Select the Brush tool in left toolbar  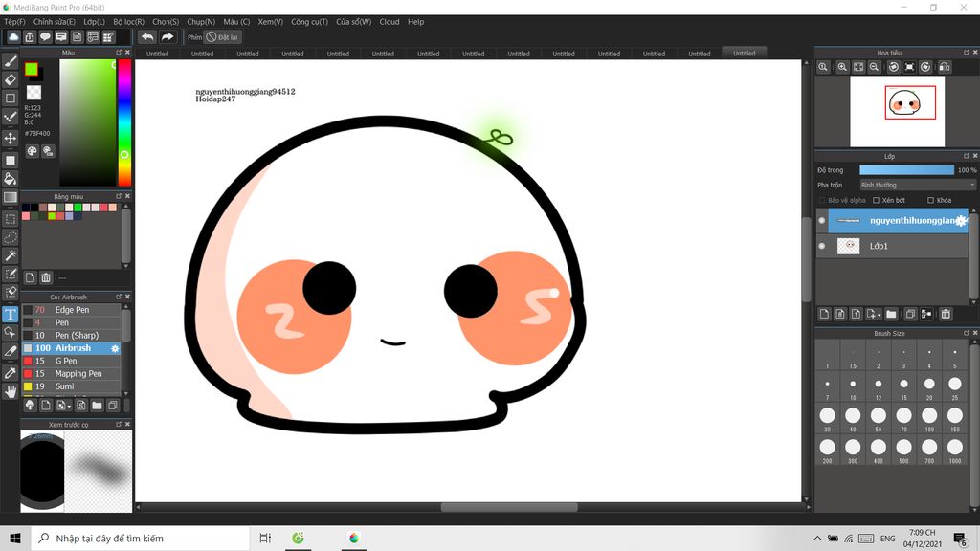pyautogui.click(x=11, y=61)
